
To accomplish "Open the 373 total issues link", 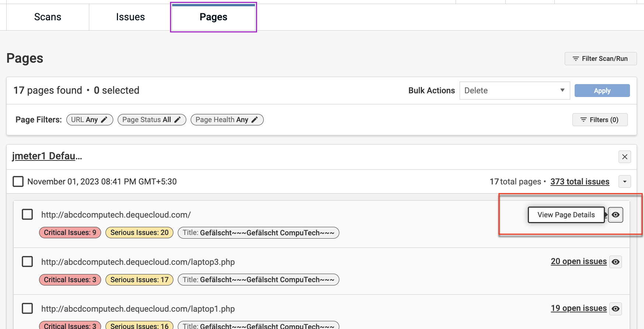I will [579, 181].
